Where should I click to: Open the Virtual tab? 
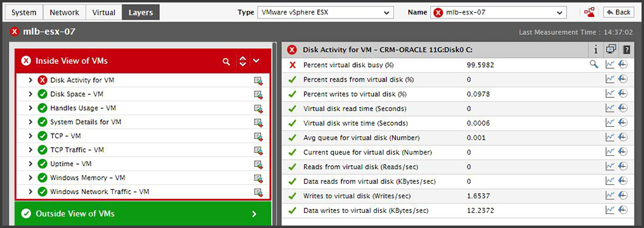tap(104, 12)
